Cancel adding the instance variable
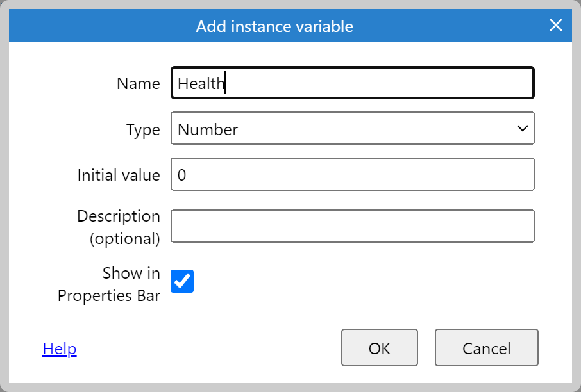This screenshot has width=581, height=392. point(486,347)
